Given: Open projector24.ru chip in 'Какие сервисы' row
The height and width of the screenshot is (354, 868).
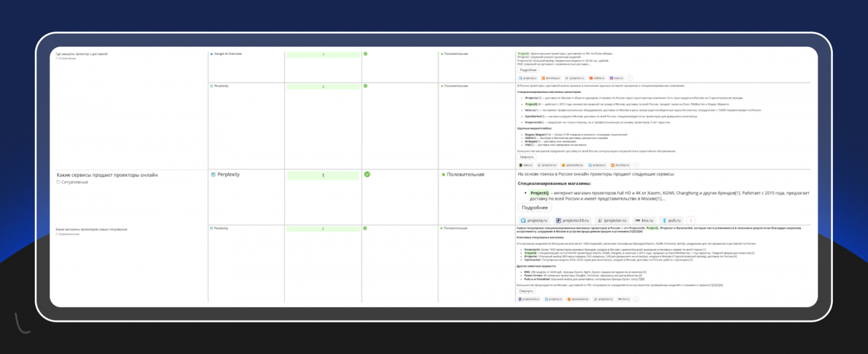Looking at the screenshot, I should (x=572, y=220).
